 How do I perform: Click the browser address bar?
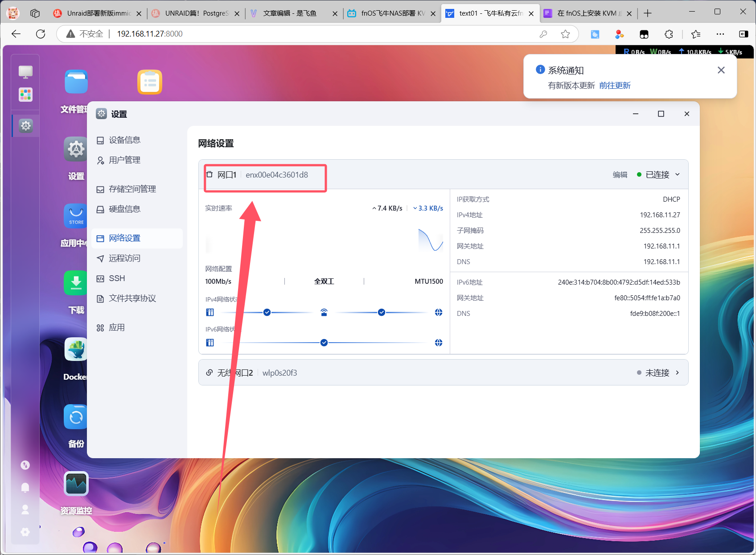click(312, 34)
